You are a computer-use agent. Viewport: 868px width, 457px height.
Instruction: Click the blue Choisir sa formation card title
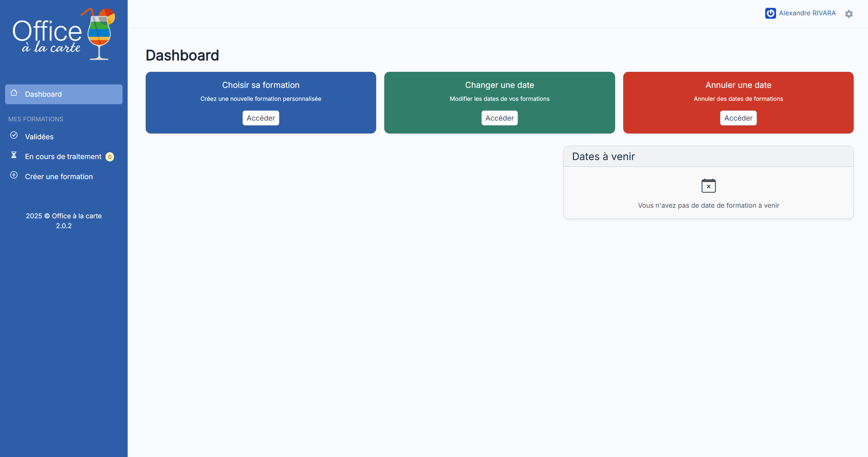261,85
